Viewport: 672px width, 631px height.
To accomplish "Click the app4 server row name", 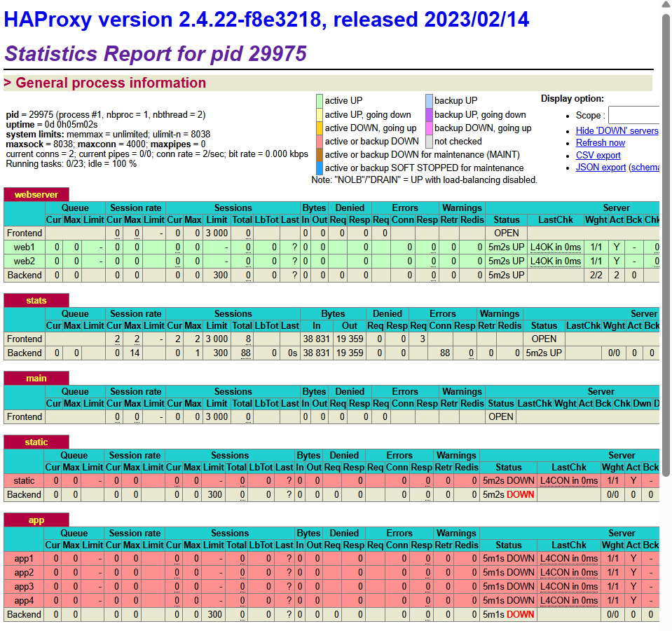I will pyautogui.click(x=24, y=601).
